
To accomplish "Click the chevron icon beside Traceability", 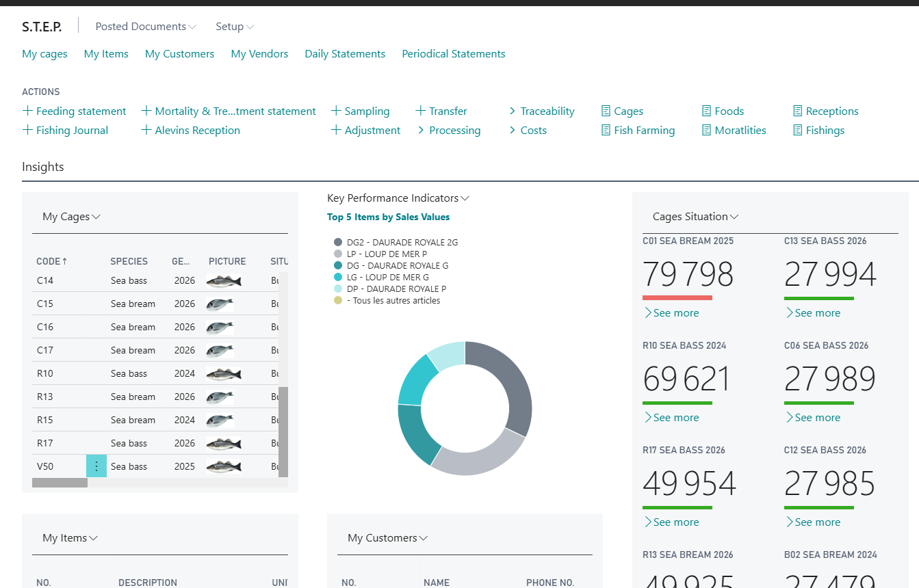I will (x=513, y=111).
